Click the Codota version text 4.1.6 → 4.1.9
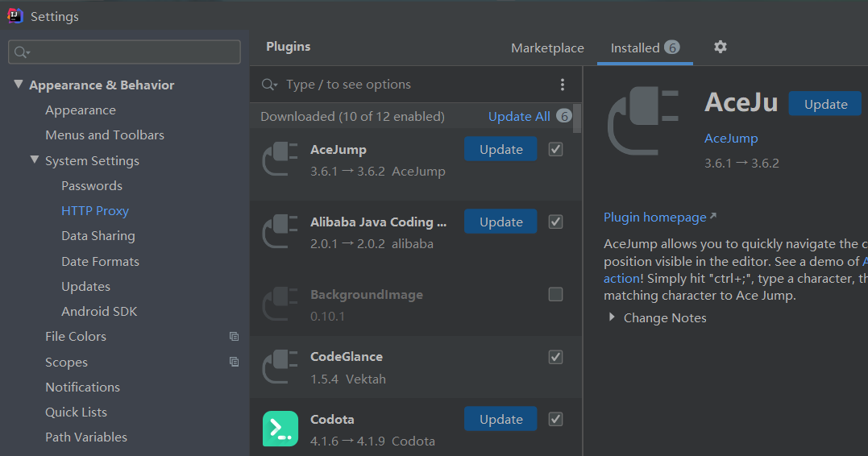 point(347,441)
